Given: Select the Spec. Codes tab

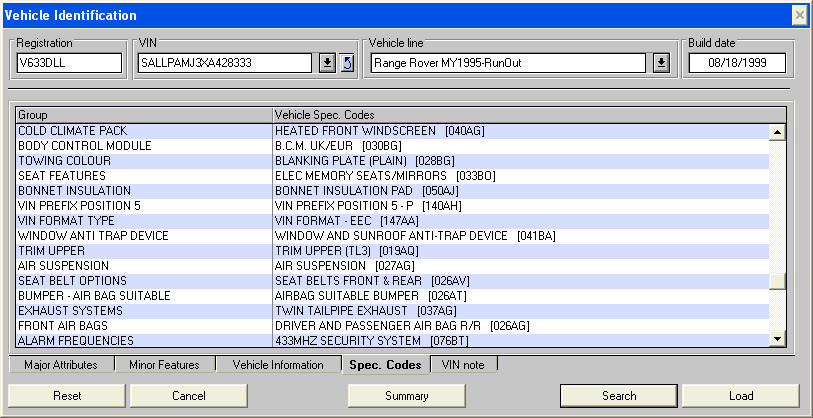Looking at the screenshot, I should tap(385, 365).
